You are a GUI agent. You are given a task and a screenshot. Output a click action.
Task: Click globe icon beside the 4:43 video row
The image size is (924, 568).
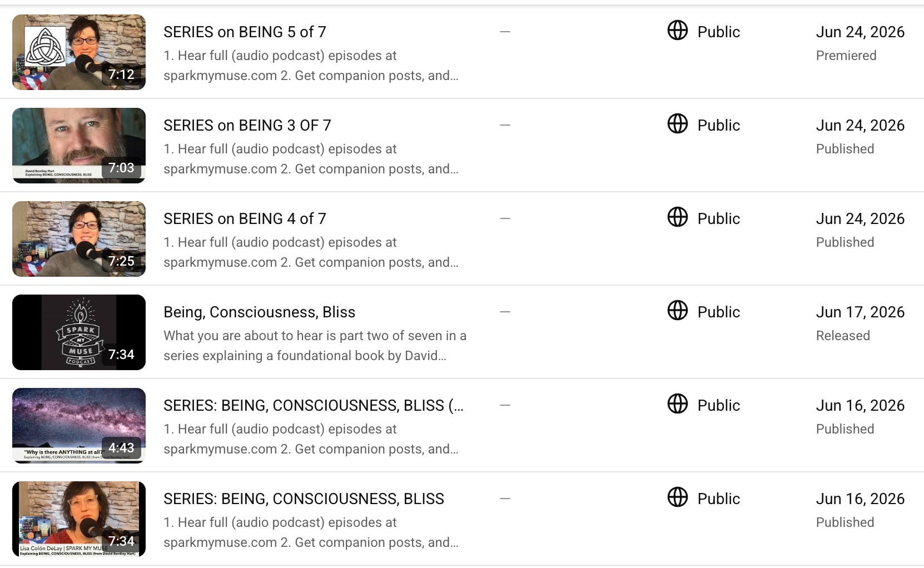[677, 404]
